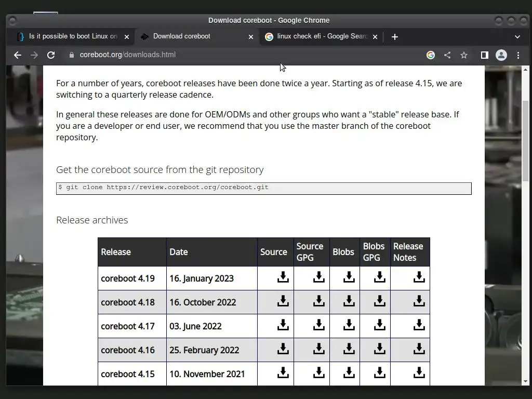The width and height of the screenshot is (532, 399).
Task: Click the 'Source GPG' column header
Action: 312,252
